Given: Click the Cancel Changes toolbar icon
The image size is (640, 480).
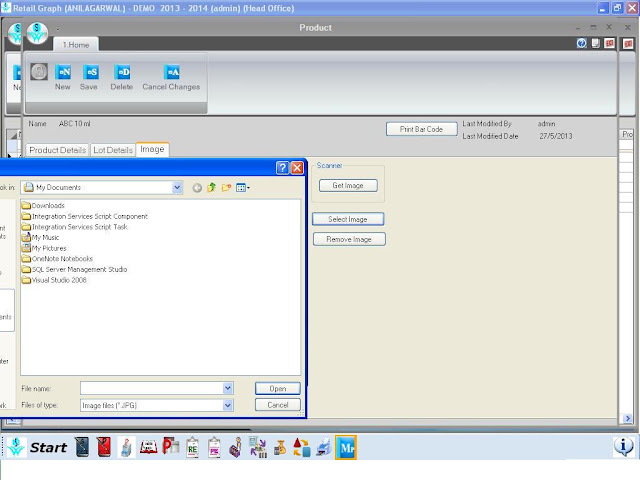Looking at the screenshot, I should [171, 72].
